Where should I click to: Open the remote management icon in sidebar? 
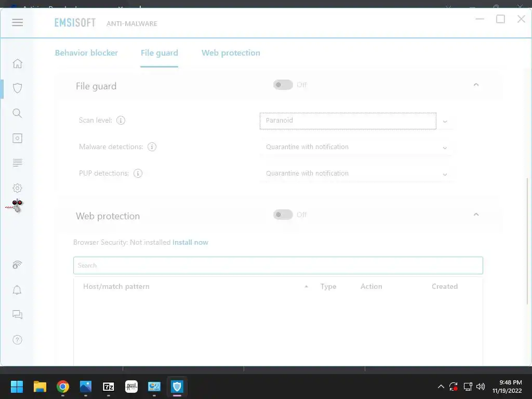pos(17,264)
